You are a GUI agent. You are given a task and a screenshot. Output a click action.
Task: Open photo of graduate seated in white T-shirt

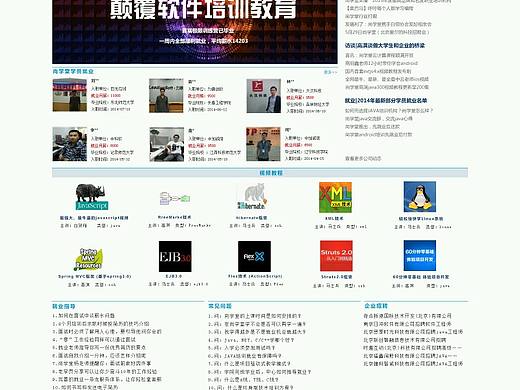(x=167, y=144)
